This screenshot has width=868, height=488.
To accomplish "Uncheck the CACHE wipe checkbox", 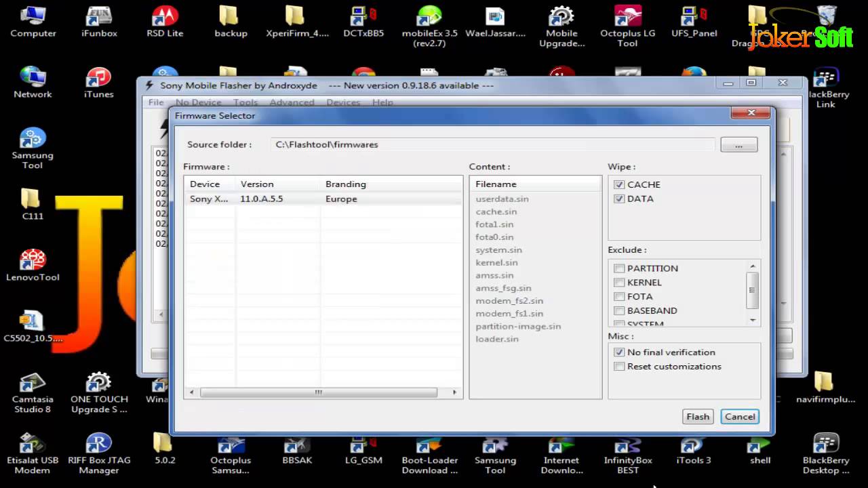I will tap(619, 184).
